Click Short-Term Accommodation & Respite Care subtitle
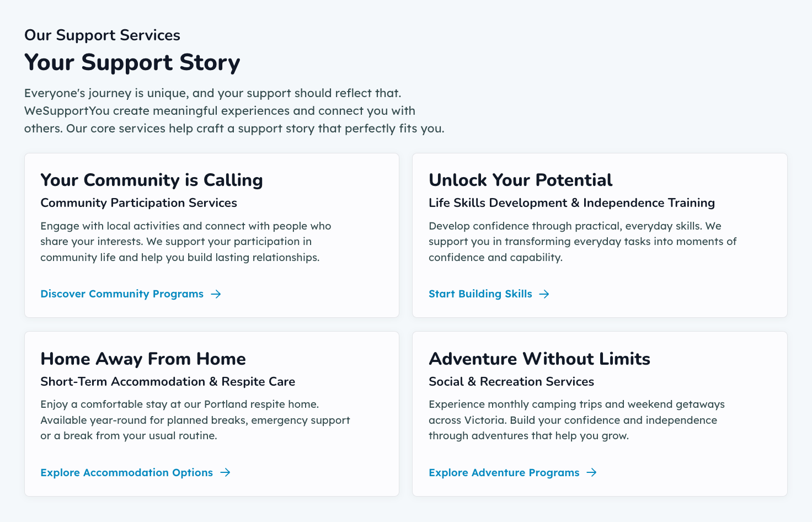Viewport: 812px width, 522px height. pyautogui.click(x=168, y=382)
